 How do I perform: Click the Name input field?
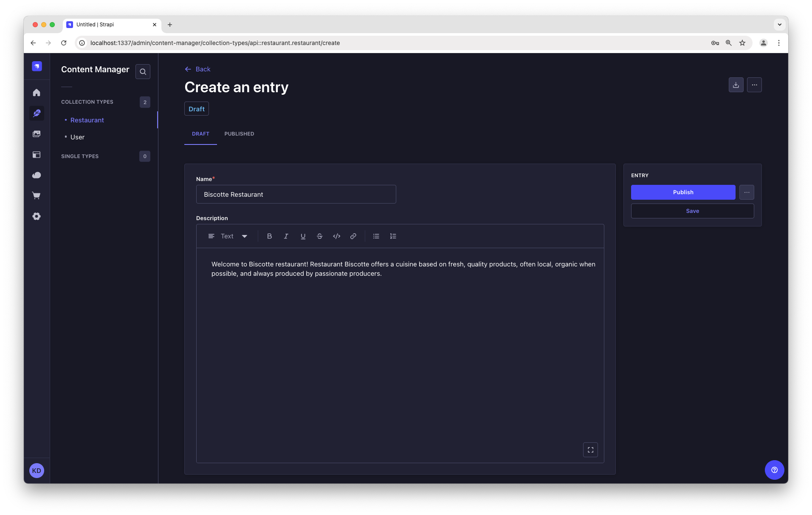point(296,194)
